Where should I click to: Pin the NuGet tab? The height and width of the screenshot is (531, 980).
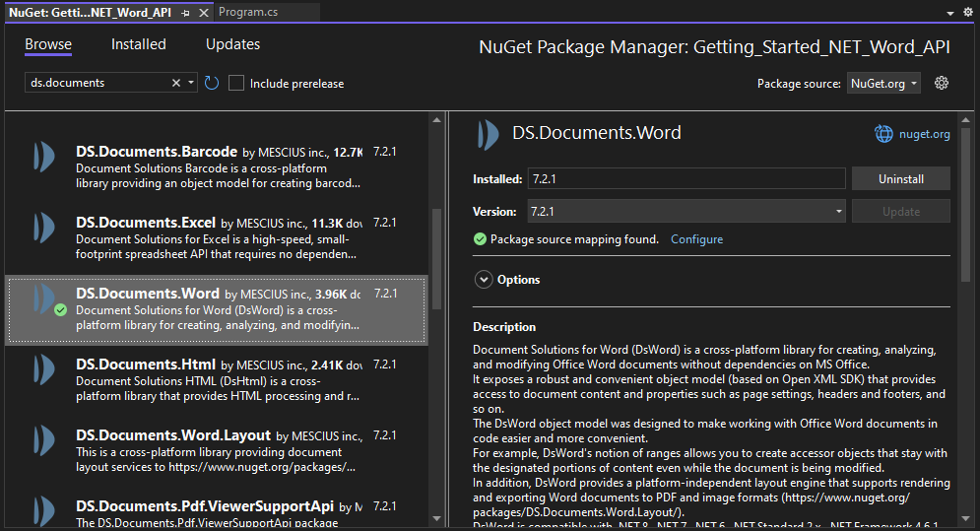point(185,13)
